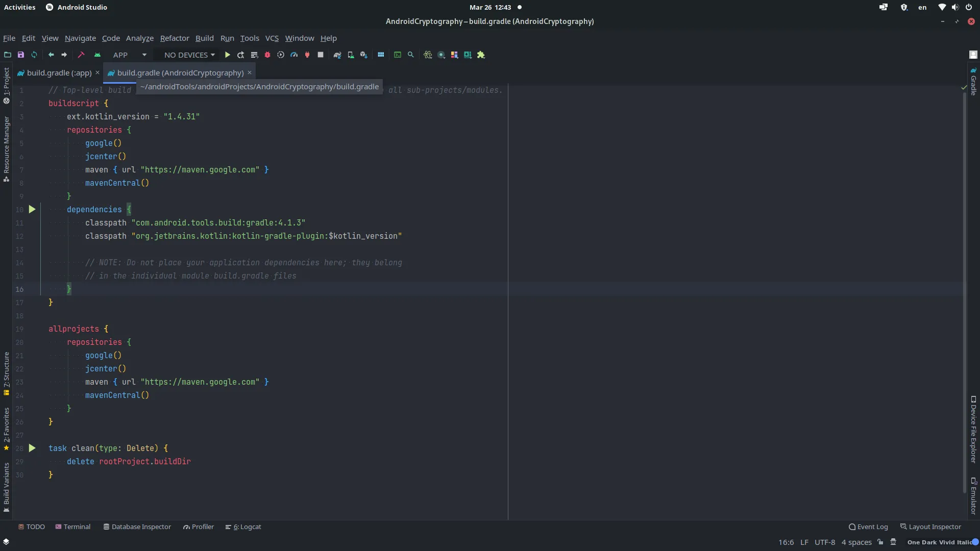Open the SDK Manager icon

pos(364,55)
